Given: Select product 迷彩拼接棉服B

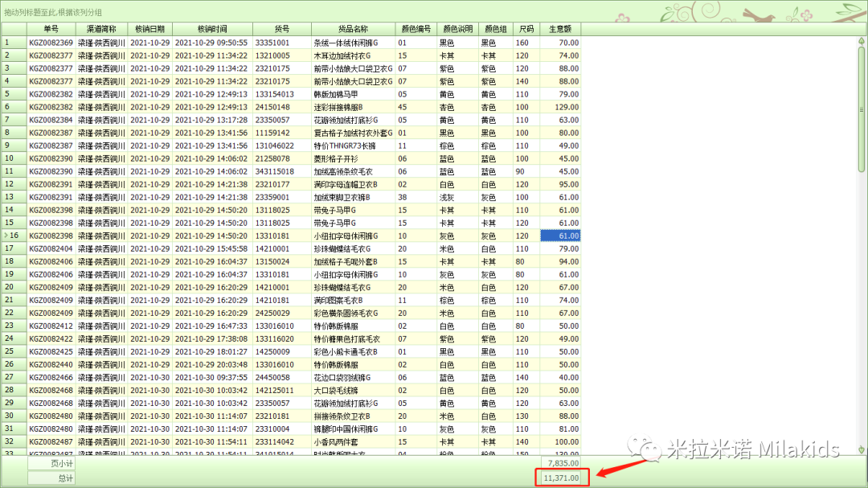Looking at the screenshot, I should tap(353, 107).
